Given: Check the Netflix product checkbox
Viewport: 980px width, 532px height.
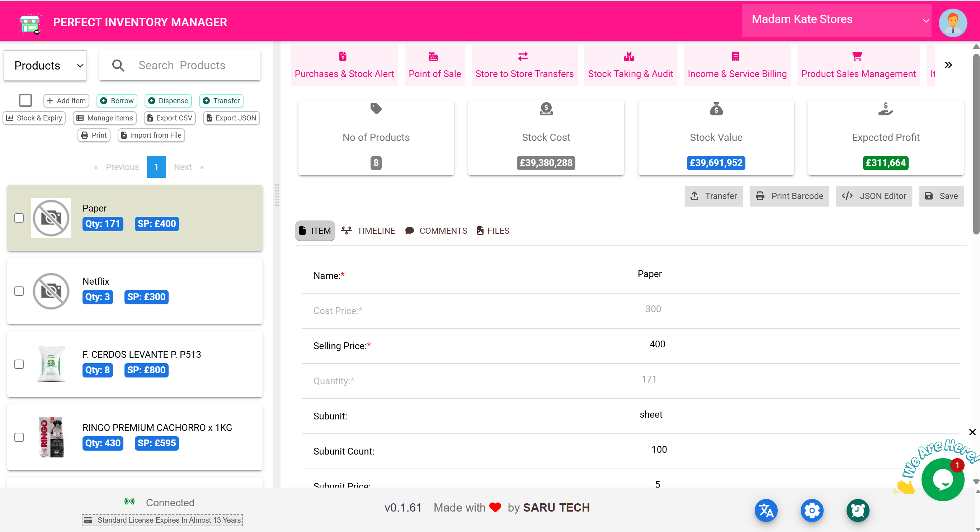Looking at the screenshot, I should (x=19, y=291).
